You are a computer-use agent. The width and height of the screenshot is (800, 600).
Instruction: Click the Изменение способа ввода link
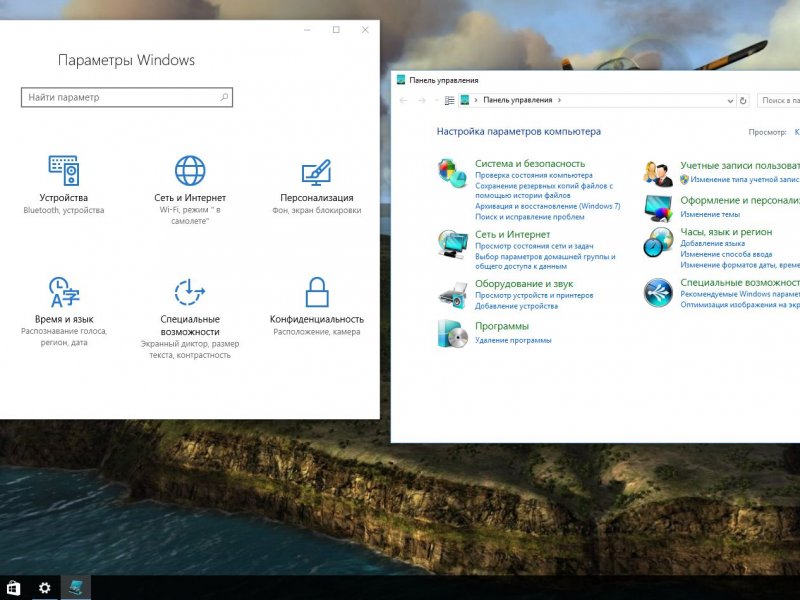726,254
